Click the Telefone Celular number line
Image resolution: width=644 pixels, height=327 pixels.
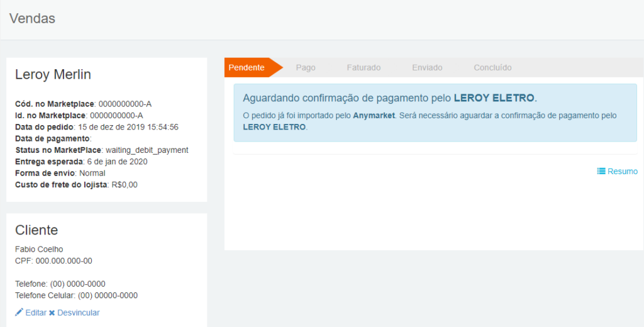(x=76, y=296)
